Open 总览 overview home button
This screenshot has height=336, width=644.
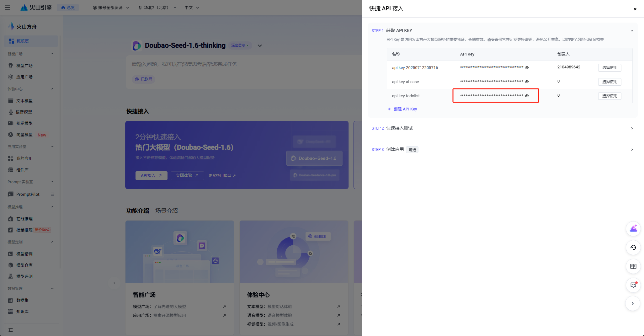(x=68, y=8)
